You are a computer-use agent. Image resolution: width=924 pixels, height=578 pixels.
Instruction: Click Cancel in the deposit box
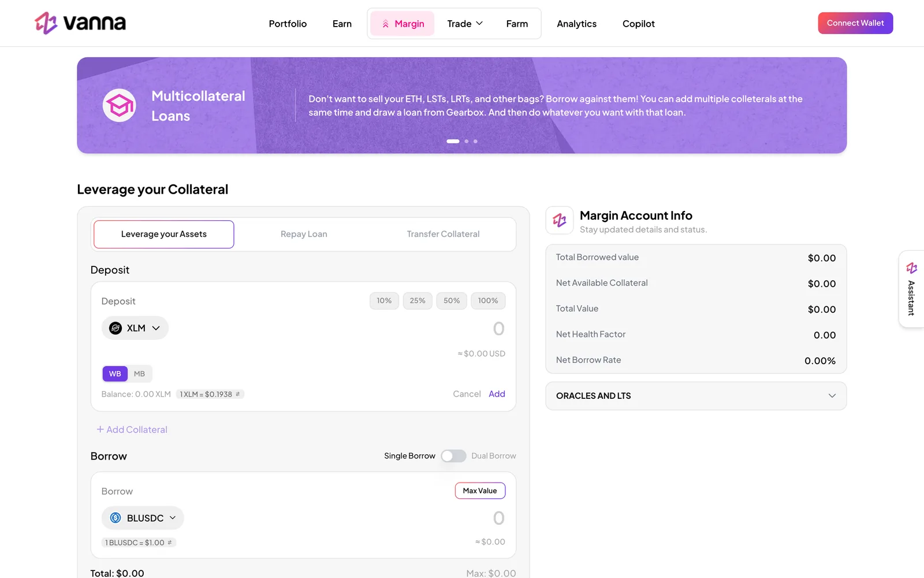[x=467, y=394]
